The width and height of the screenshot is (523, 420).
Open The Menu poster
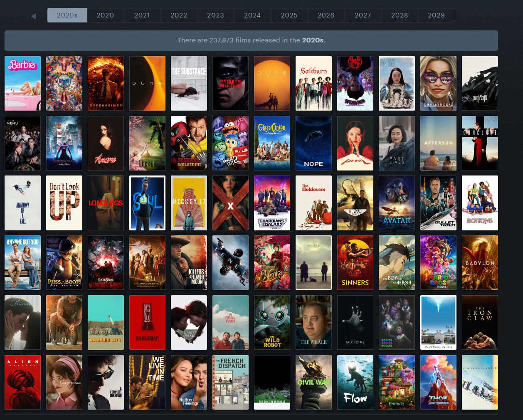(x=23, y=143)
